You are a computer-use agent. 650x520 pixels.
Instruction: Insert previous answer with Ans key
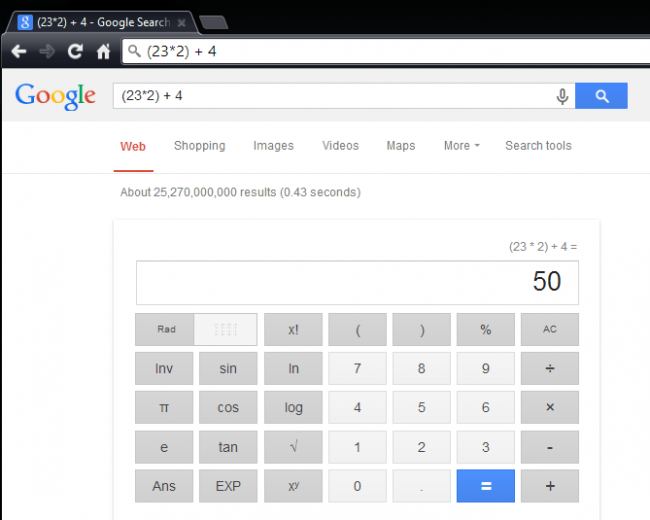pyautogui.click(x=164, y=486)
